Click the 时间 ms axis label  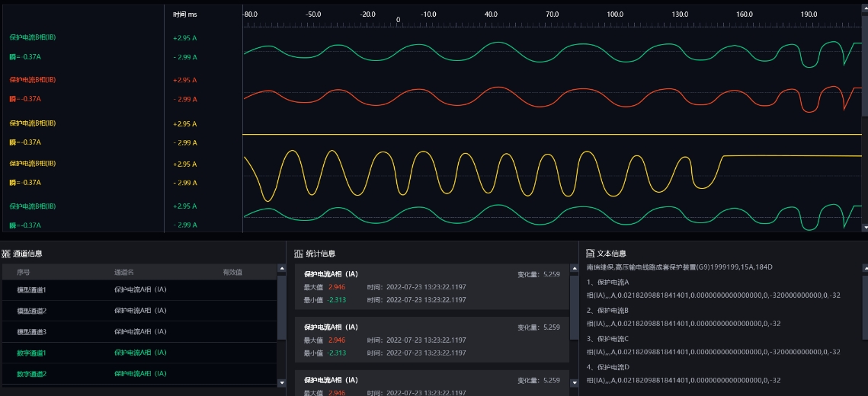[185, 14]
